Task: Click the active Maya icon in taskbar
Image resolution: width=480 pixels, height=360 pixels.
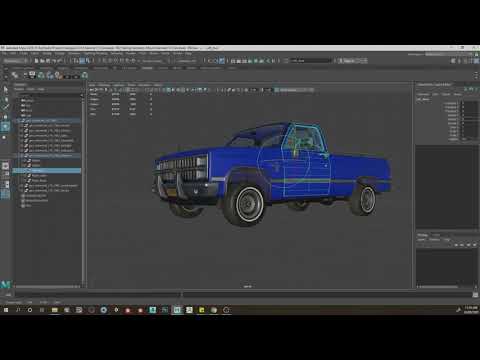Action: click(177, 310)
